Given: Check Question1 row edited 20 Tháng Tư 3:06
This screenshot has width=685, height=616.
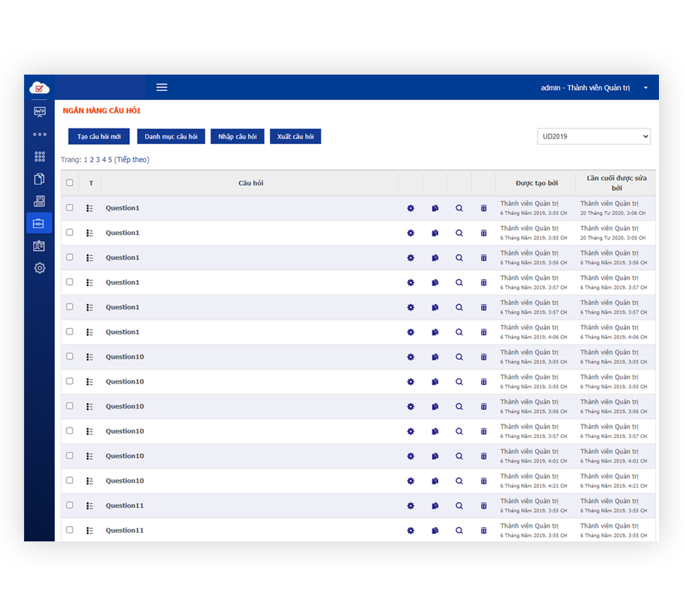Looking at the screenshot, I should coord(69,207).
